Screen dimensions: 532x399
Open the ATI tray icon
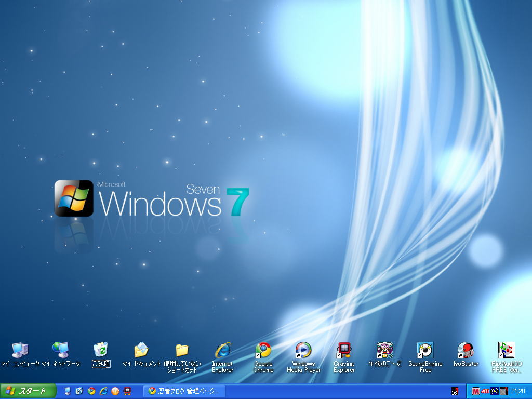coord(485,391)
